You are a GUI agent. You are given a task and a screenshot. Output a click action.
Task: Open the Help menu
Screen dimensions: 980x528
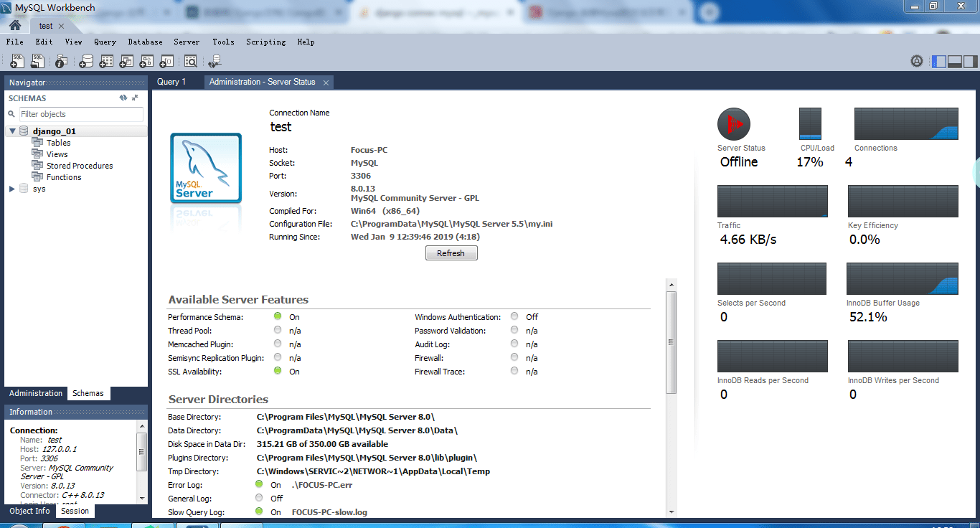(x=306, y=42)
